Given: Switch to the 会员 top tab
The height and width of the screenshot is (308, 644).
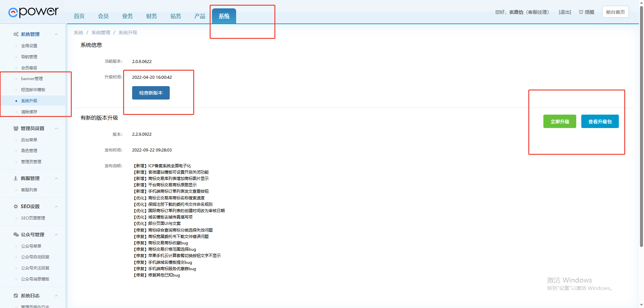Looking at the screenshot, I should click(103, 16).
